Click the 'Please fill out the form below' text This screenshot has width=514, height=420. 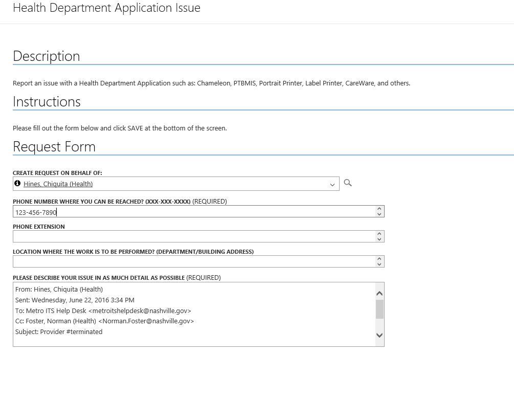coord(120,128)
